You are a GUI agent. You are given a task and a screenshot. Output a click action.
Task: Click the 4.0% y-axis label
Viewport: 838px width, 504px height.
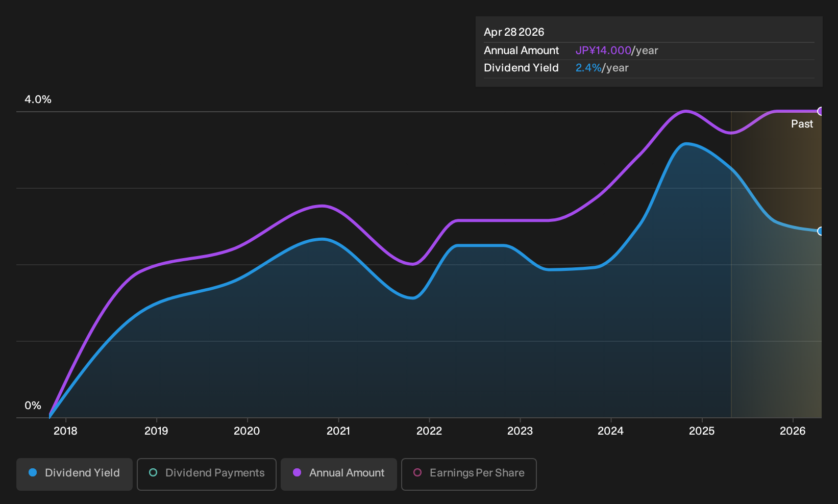(x=38, y=99)
